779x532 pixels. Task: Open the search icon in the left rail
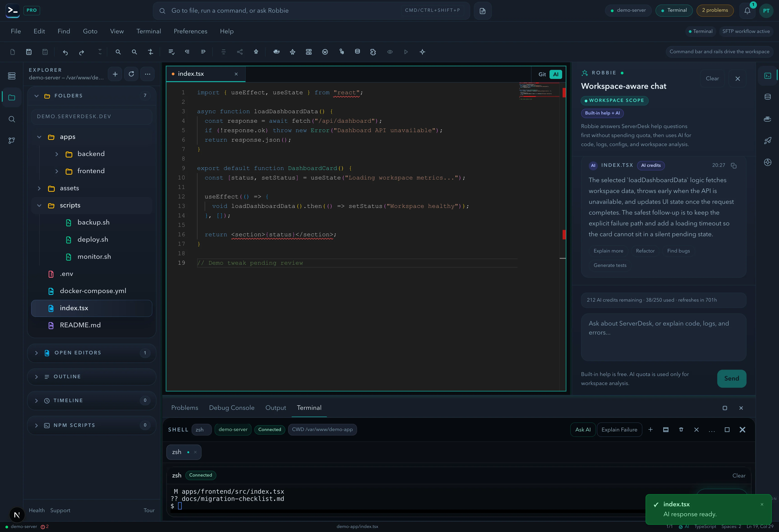12,119
